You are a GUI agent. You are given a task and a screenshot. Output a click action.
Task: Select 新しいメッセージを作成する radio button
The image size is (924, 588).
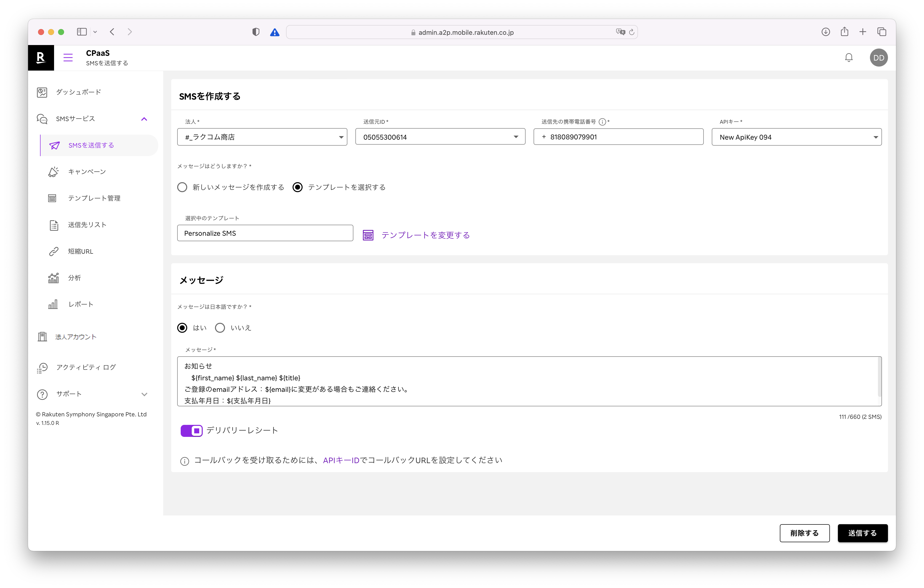pos(182,187)
